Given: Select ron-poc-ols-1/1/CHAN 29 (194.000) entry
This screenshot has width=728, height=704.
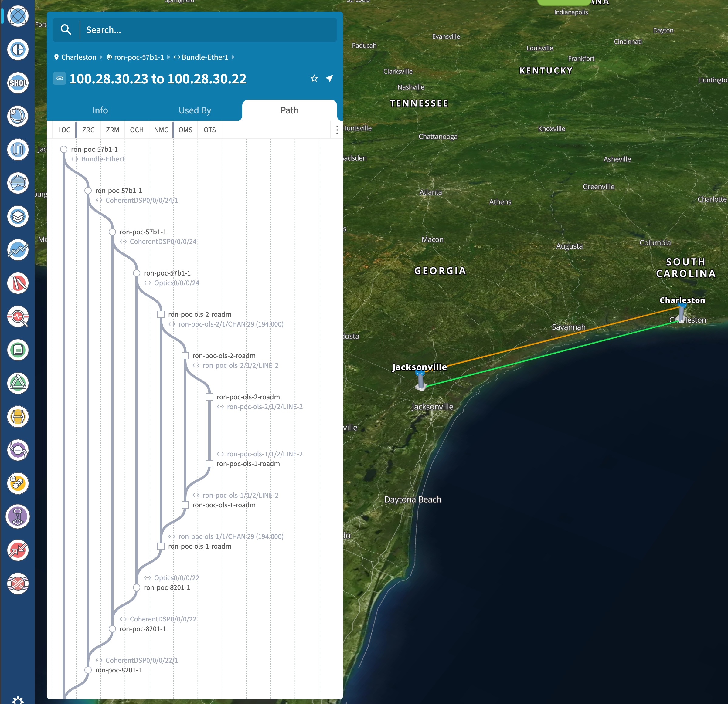Looking at the screenshot, I should pos(231,536).
